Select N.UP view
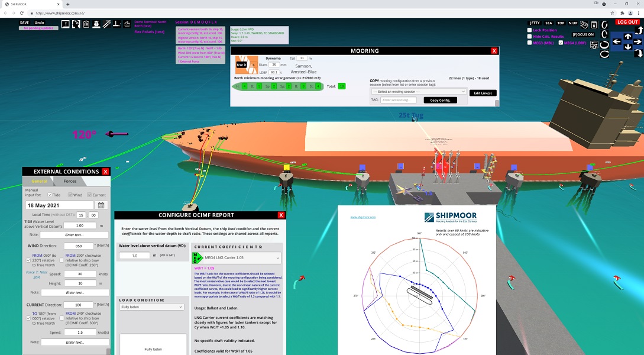644x355 pixels. 573,23
